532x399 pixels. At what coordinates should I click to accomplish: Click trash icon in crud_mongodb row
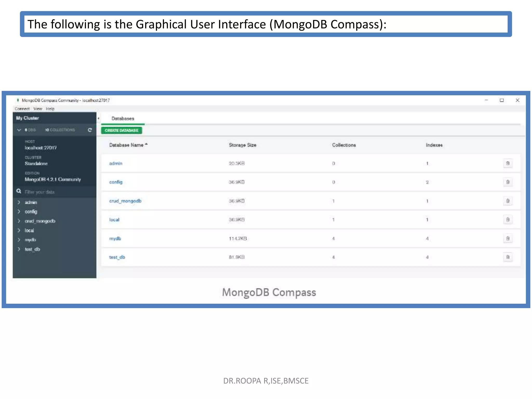pos(508,201)
